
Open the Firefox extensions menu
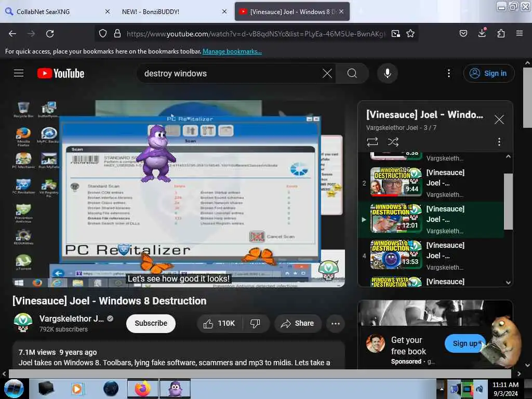pos(501,33)
